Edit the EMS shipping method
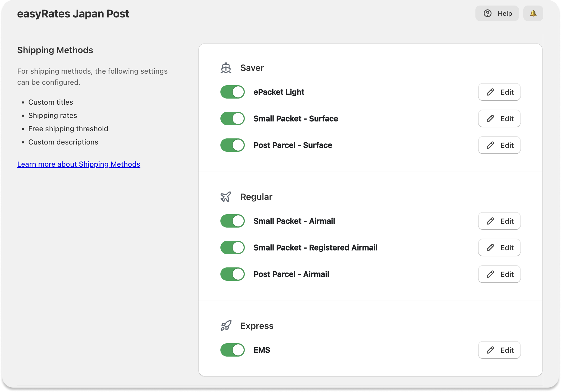The width and height of the screenshot is (561, 392). pos(499,350)
